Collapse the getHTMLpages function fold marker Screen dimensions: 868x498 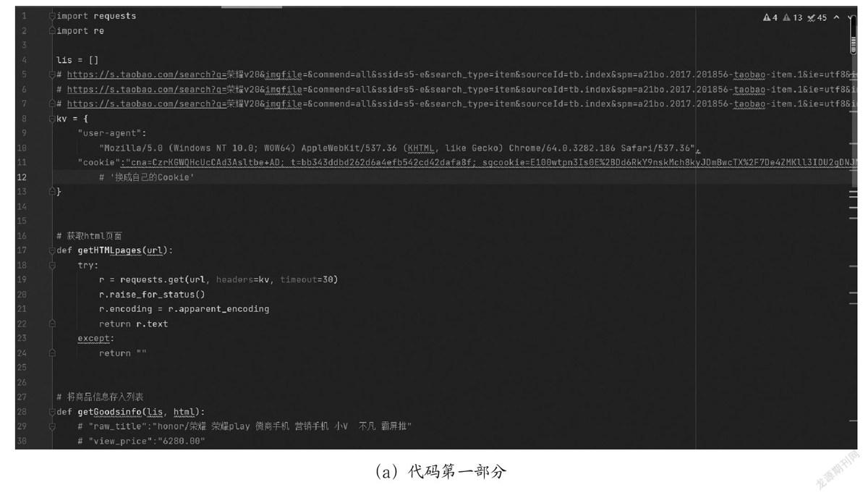[x=52, y=250]
